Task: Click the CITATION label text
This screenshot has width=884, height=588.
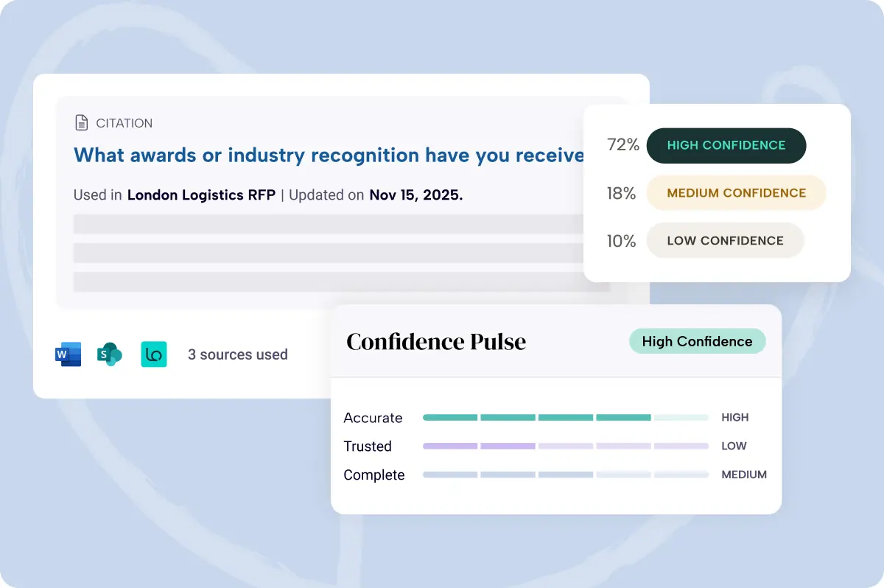Action: click(x=124, y=123)
